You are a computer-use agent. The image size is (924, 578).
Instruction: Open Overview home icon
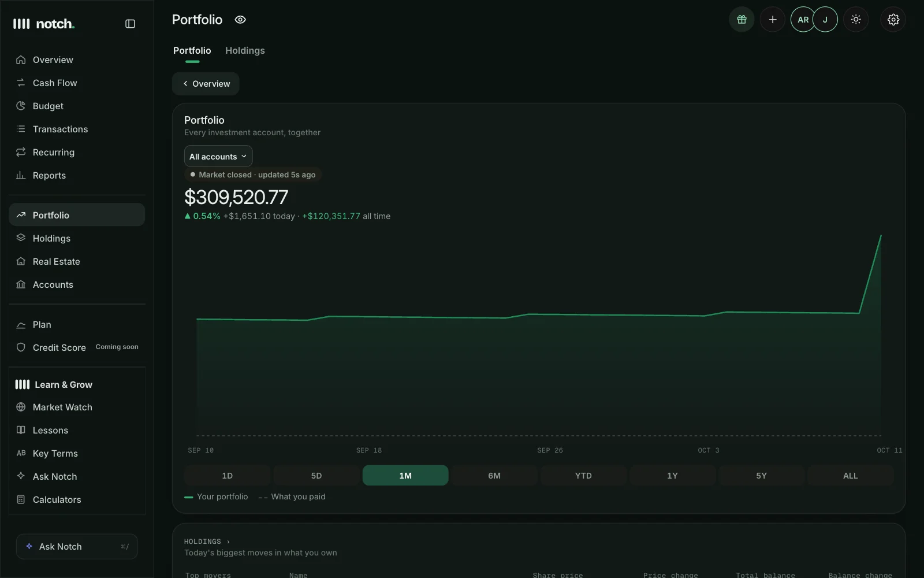(x=21, y=60)
